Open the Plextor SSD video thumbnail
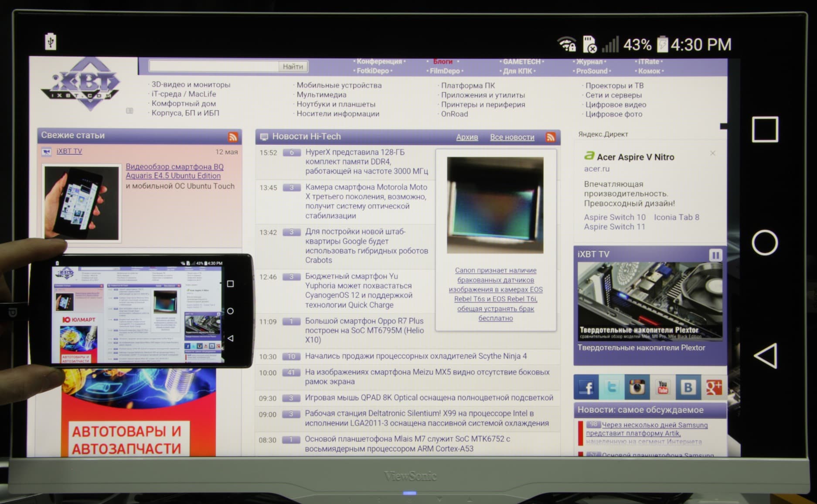The image size is (817, 504). [650, 301]
